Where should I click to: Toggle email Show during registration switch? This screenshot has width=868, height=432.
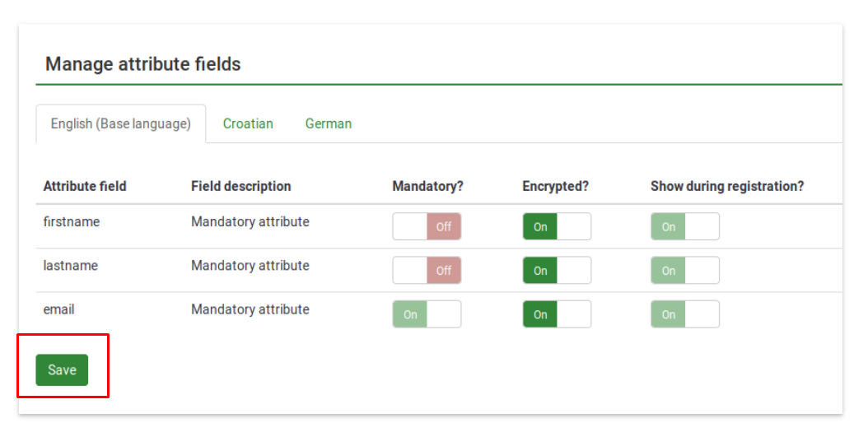(685, 314)
